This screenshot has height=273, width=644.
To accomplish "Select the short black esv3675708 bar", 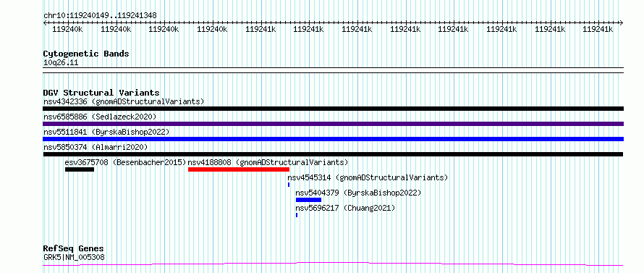I will click(80, 169).
